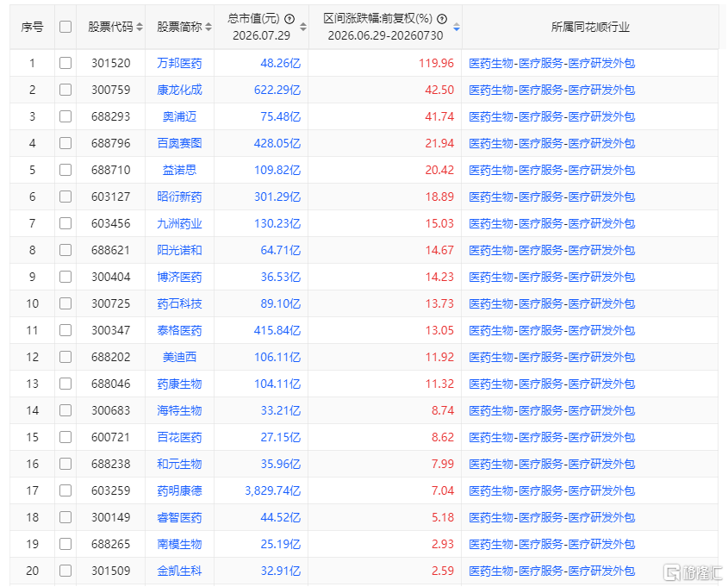Screen dimensions: 728x587
Task: Click the 所属同花顺行业 column header
Action: [x=590, y=27]
